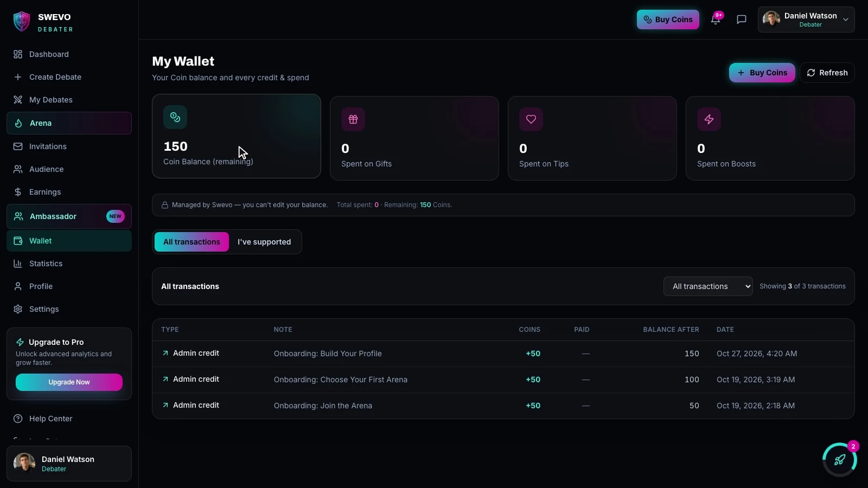Click the Coin Balance (remaining) label

click(208, 162)
